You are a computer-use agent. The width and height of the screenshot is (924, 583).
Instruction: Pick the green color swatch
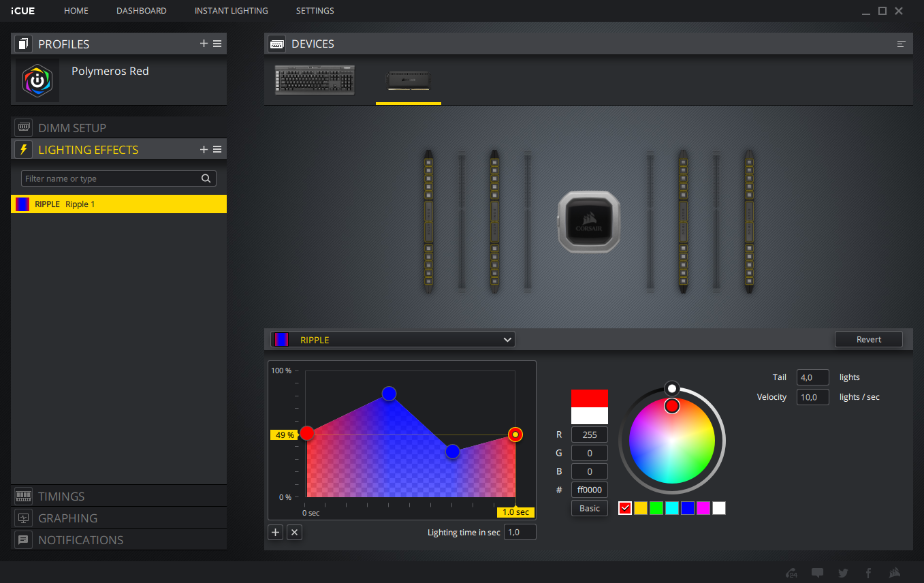[656, 508]
